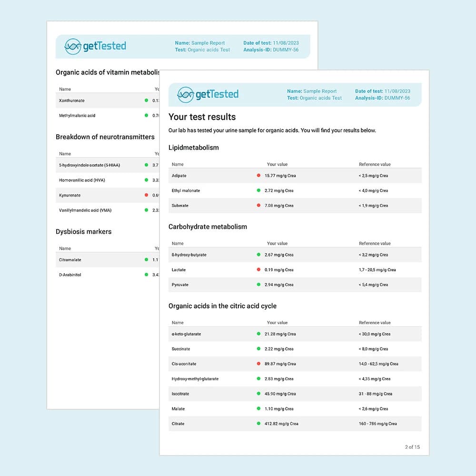Click the page number 2 of 15

pyautogui.click(x=412, y=447)
